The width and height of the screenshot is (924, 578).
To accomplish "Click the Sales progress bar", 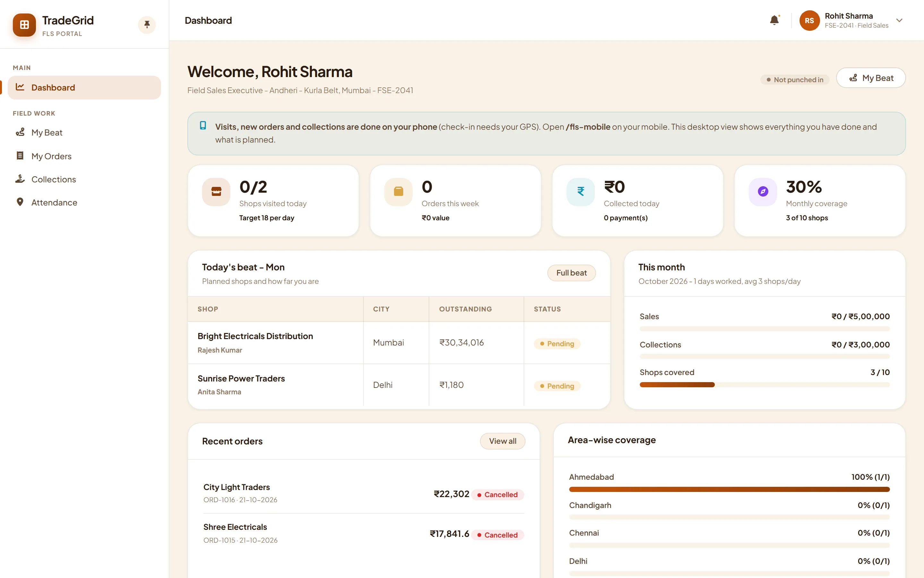I will coord(765,329).
